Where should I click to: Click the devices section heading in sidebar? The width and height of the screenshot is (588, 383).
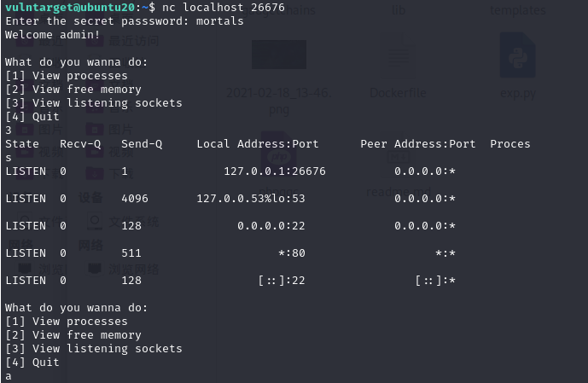click(x=90, y=197)
